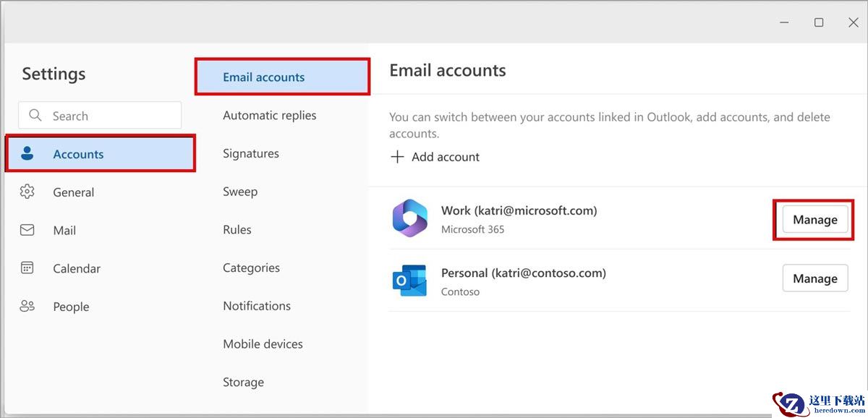Click the Calendar icon in sidebar
The width and height of the screenshot is (868, 418).
click(27, 268)
